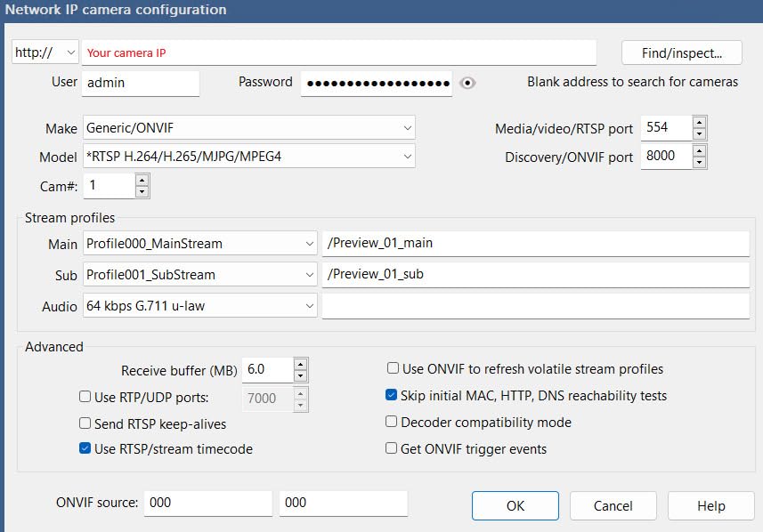Uncheck Use RTSP/stream timecode
The height and width of the screenshot is (532, 763).
(x=85, y=449)
